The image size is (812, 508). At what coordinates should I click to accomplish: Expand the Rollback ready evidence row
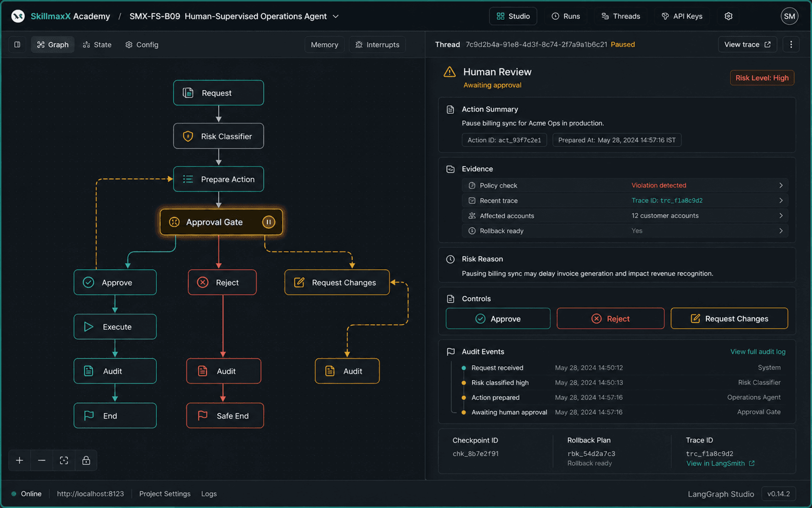[x=625, y=231]
